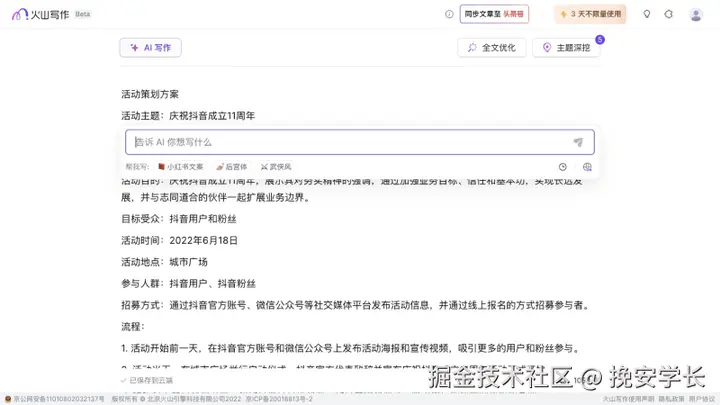Click line 活动地点：城市广场
The image size is (720, 405).
164,262
